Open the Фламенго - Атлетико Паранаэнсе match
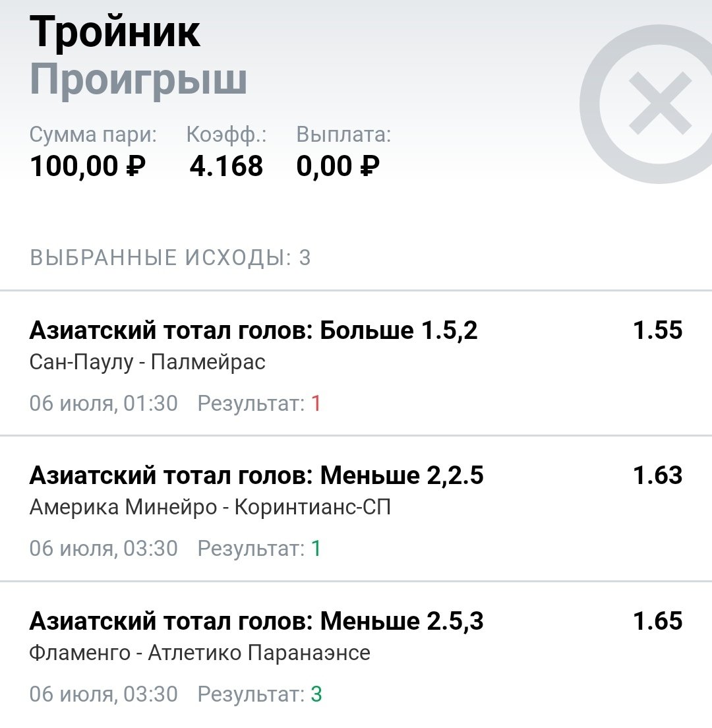712x728 pixels. pyautogui.click(x=200, y=653)
